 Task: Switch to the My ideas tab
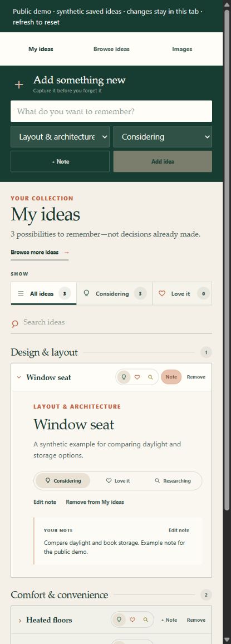pyautogui.click(x=41, y=49)
